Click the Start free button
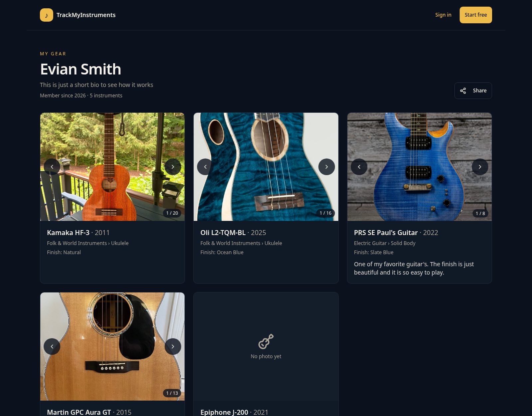This screenshot has height=416, width=532. pyautogui.click(x=476, y=15)
